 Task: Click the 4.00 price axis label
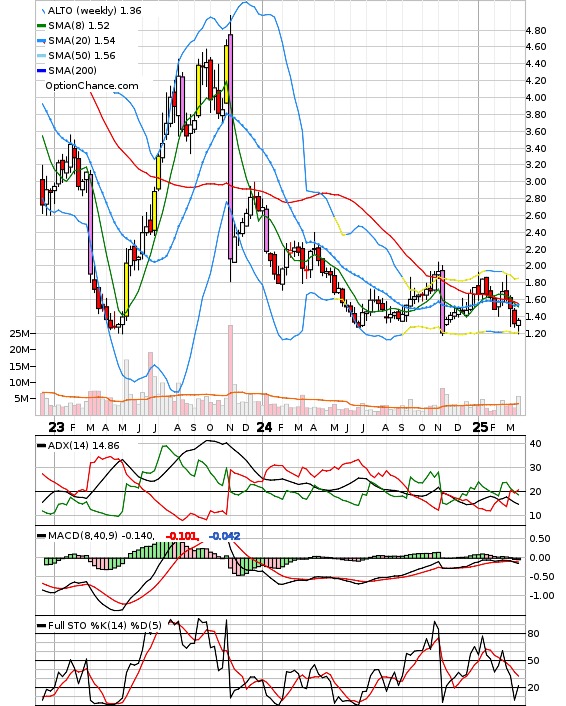536,97
